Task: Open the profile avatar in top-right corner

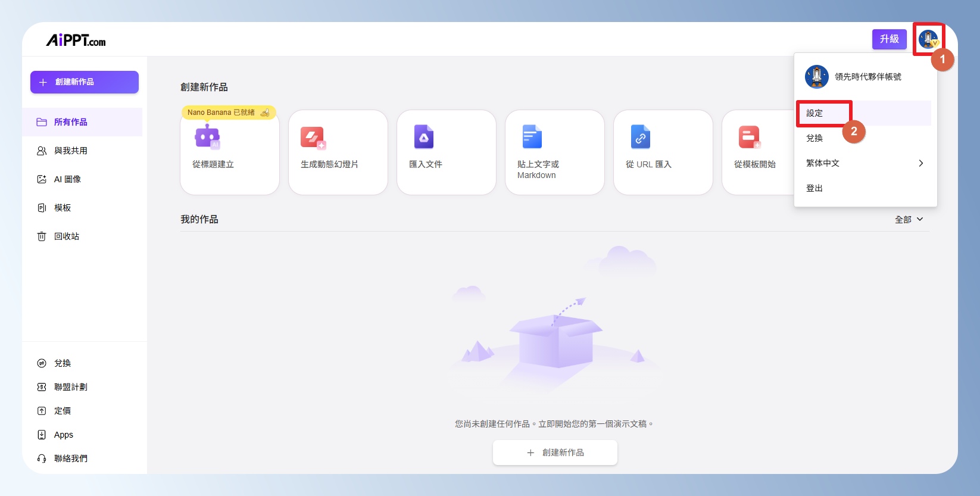Action: tap(928, 39)
